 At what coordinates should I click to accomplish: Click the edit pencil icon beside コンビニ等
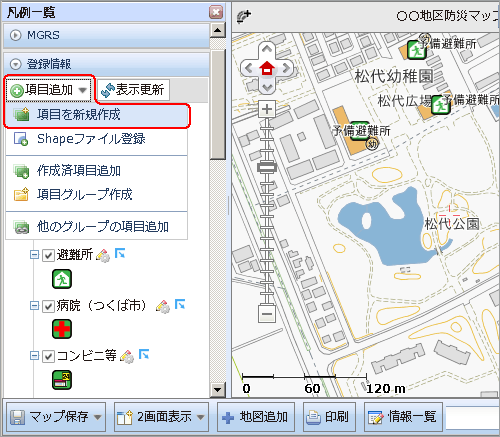point(127,356)
